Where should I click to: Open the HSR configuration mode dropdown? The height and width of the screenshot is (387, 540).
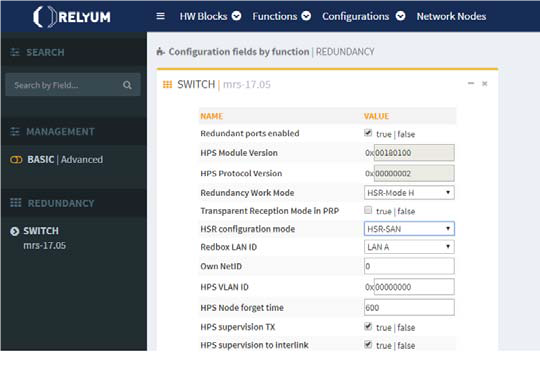409,229
